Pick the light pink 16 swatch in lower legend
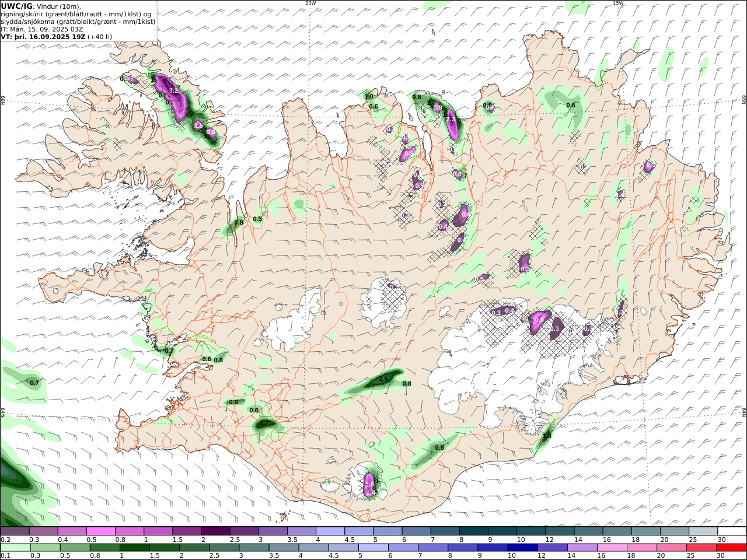The image size is (747, 560). (x=612, y=548)
